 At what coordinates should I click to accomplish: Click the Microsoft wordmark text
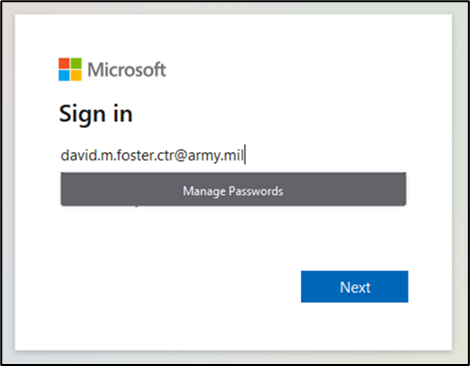[x=127, y=70]
